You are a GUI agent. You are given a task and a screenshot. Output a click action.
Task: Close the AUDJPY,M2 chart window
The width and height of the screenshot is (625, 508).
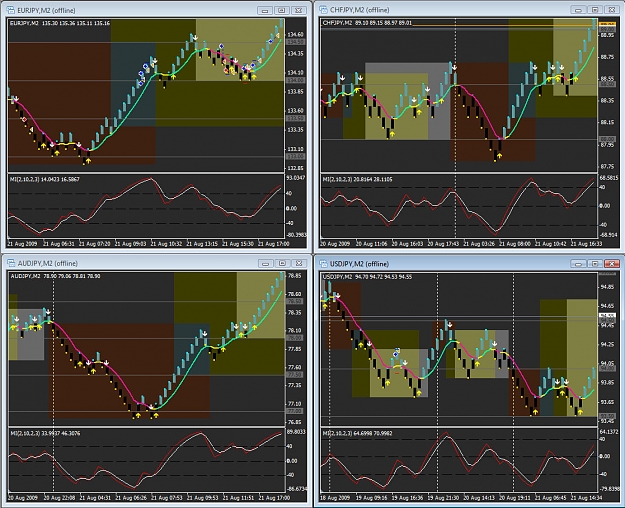(299, 263)
